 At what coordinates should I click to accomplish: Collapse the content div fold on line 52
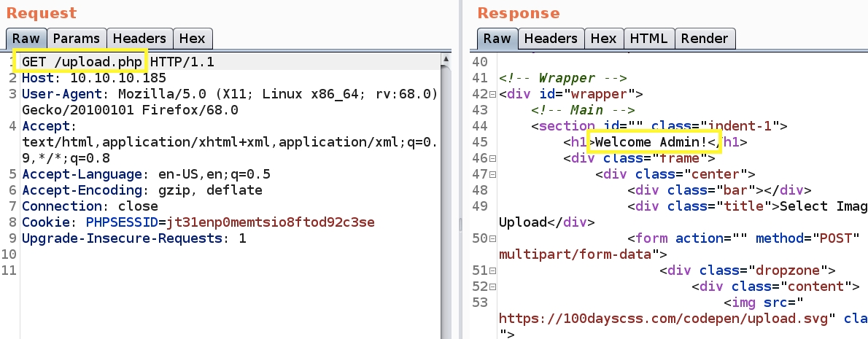point(494,287)
